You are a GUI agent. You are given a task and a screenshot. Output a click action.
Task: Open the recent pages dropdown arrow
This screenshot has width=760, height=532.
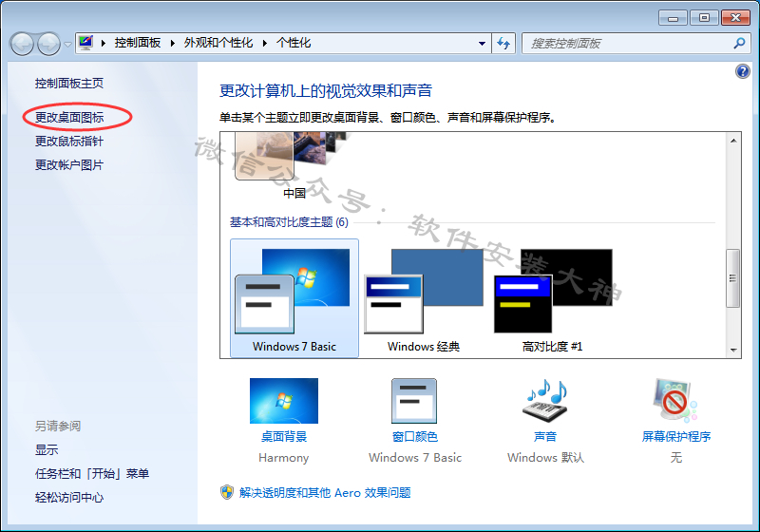click(67, 45)
